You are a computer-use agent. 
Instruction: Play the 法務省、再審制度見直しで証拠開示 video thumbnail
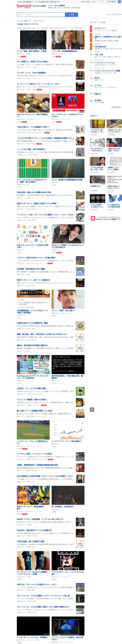(x=80, y=468)
